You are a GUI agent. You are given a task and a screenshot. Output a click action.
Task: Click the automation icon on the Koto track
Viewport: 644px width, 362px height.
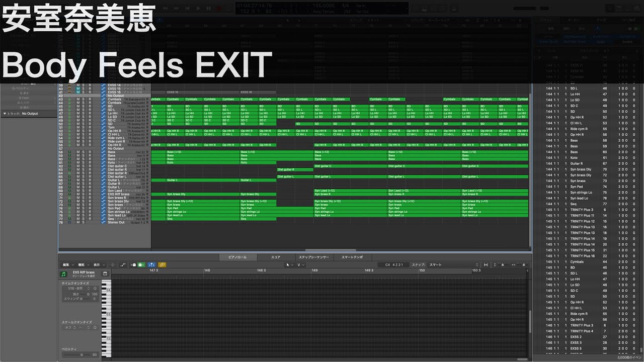[103, 162]
